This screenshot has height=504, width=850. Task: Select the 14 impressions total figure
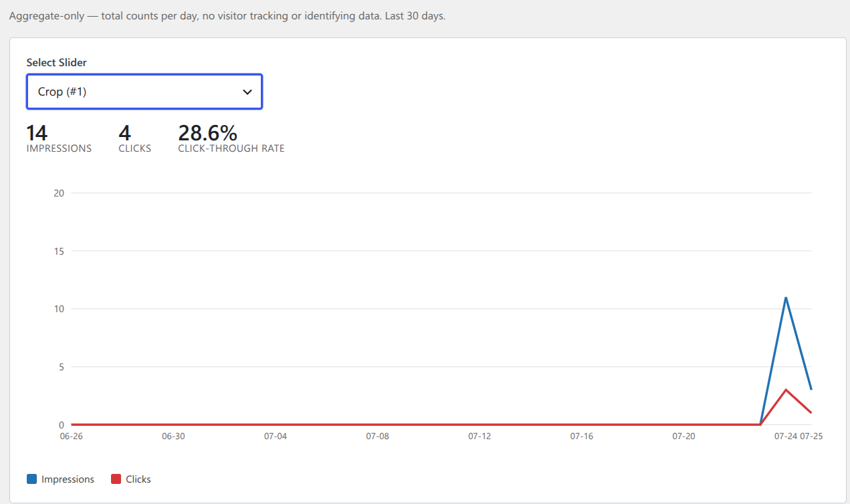[x=37, y=133]
